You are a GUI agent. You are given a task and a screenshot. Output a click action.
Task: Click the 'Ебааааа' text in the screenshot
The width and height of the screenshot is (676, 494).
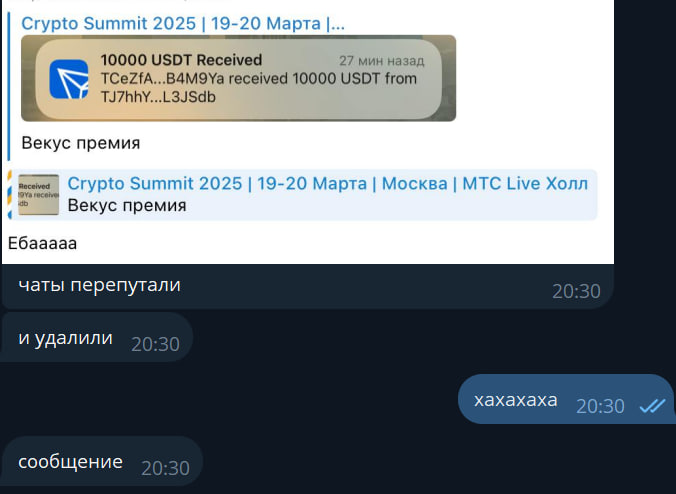(x=42, y=244)
